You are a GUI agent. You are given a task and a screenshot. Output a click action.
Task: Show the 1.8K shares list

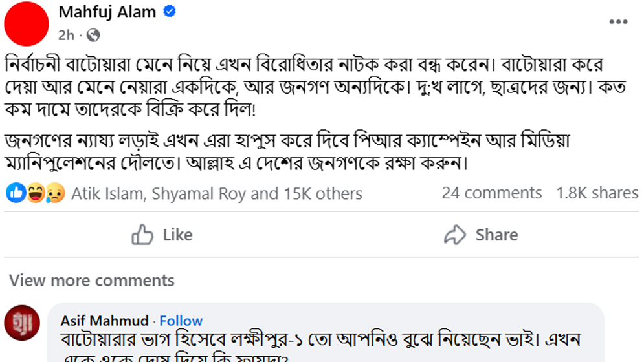click(x=597, y=193)
